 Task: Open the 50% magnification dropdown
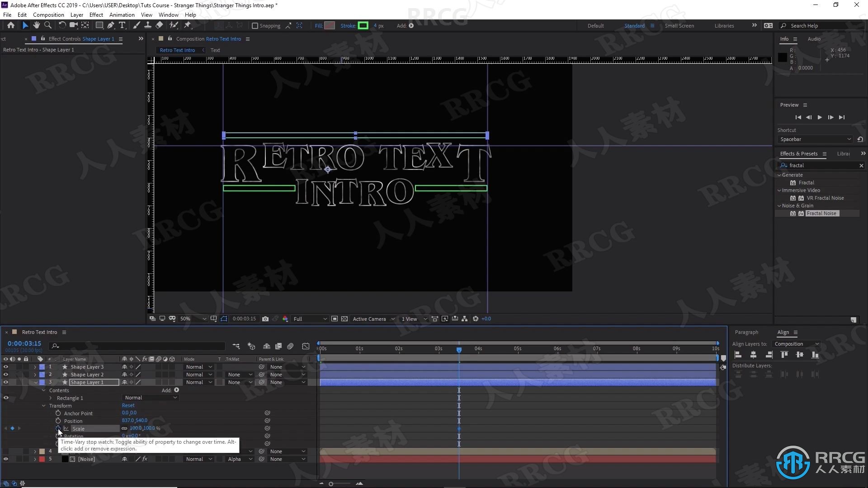[193, 319]
